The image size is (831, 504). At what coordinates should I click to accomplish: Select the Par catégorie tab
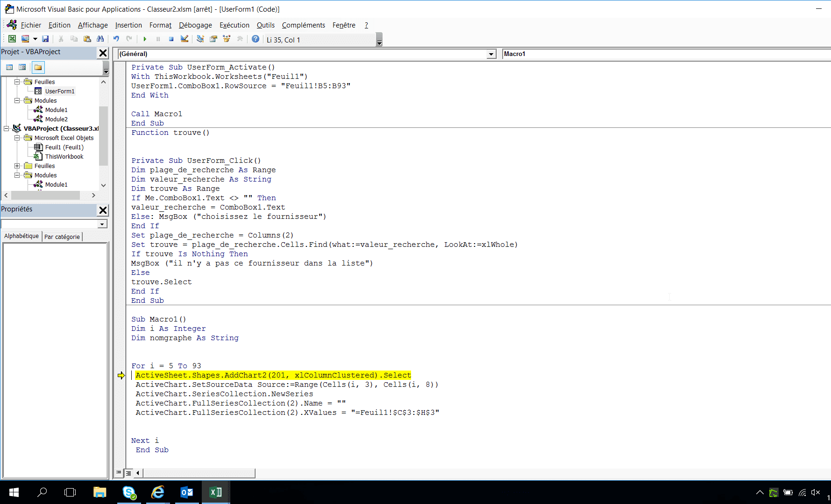tap(62, 237)
